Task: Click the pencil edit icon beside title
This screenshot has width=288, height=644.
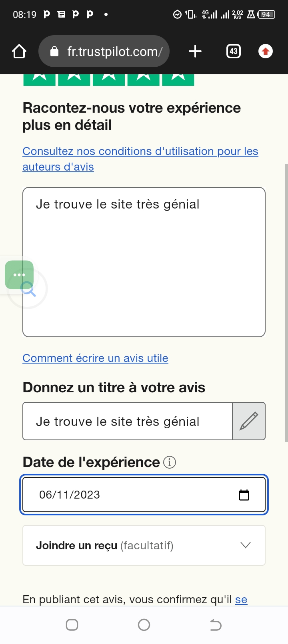Action: tap(249, 421)
